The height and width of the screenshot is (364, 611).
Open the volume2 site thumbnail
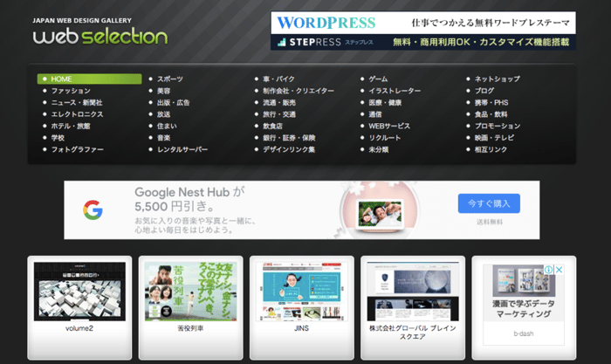tap(79, 292)
